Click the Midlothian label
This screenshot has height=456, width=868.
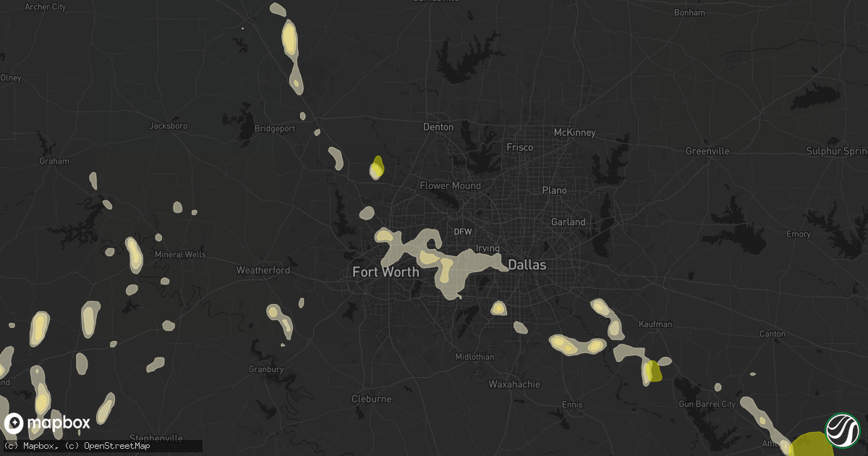click(x=475, y=357)
